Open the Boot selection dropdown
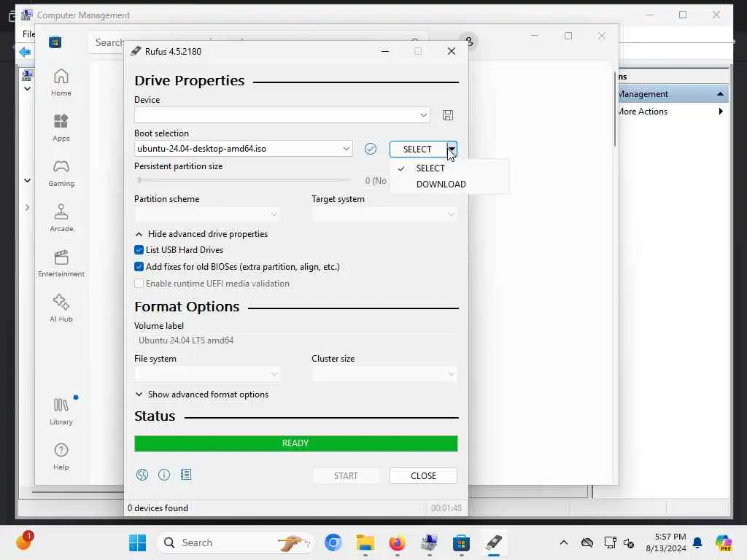 pyautogui.click(x=244, y=149)
